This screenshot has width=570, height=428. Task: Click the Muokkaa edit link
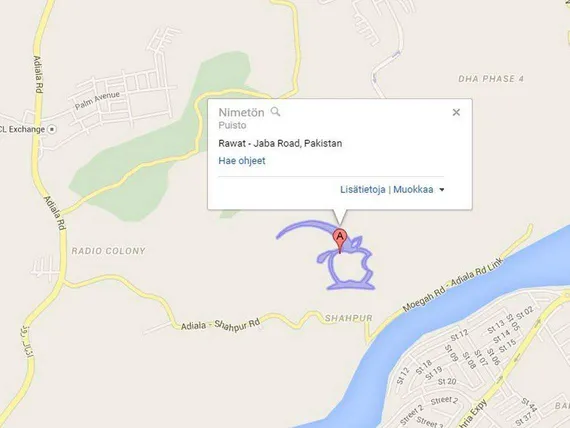click(413, 189)
